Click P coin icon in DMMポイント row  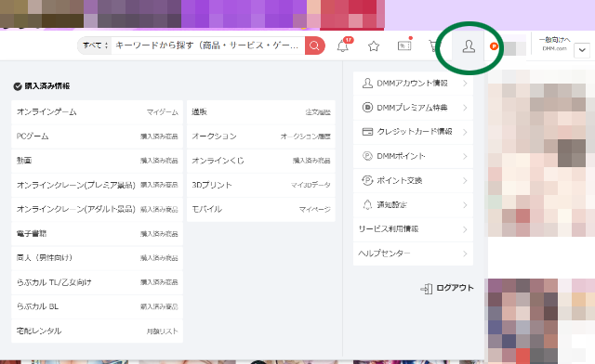point(367,156)
